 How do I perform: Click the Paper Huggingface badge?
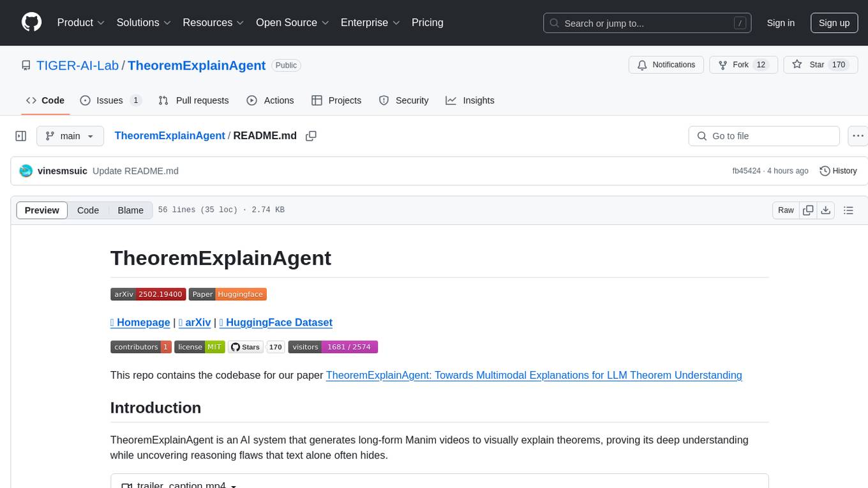(x=227, y=294)
